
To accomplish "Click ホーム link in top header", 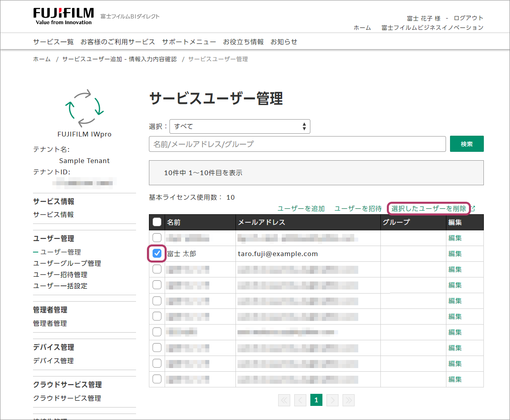I will (x=362, y=28).
